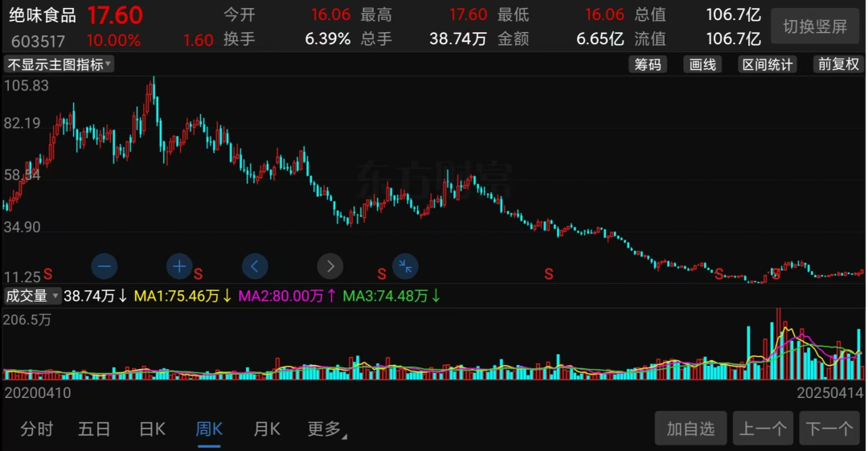Viewport: 868px width, 451px height.
Task: Zoom in chart with plus icon
Action: coord(179,267)
